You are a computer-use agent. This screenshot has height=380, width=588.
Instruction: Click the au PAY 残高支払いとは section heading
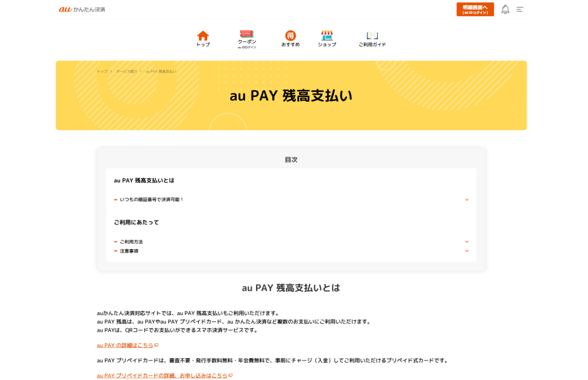click(x=291, y=288)
